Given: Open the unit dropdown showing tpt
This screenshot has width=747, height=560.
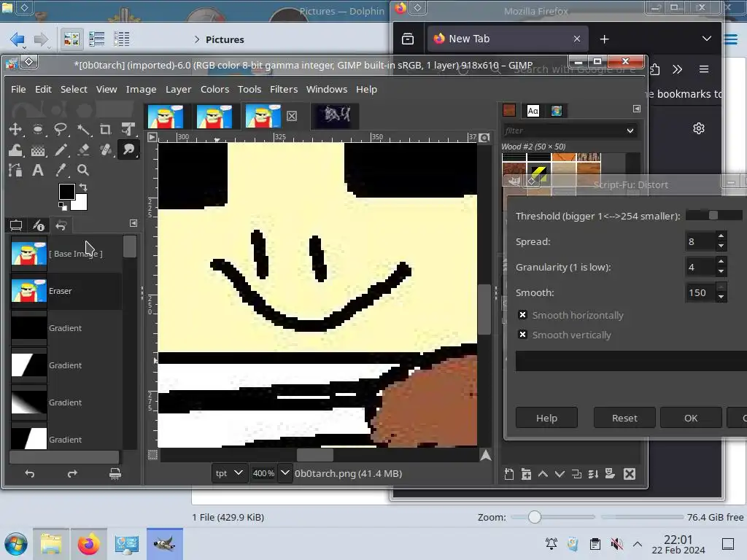Looking at the screenshot, I should (x=229, y=473).
